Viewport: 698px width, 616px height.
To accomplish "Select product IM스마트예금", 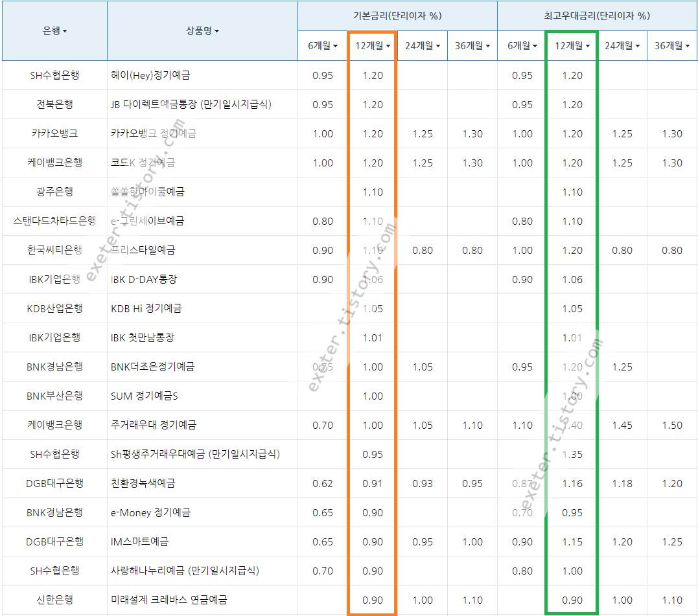I will [140, 542].
